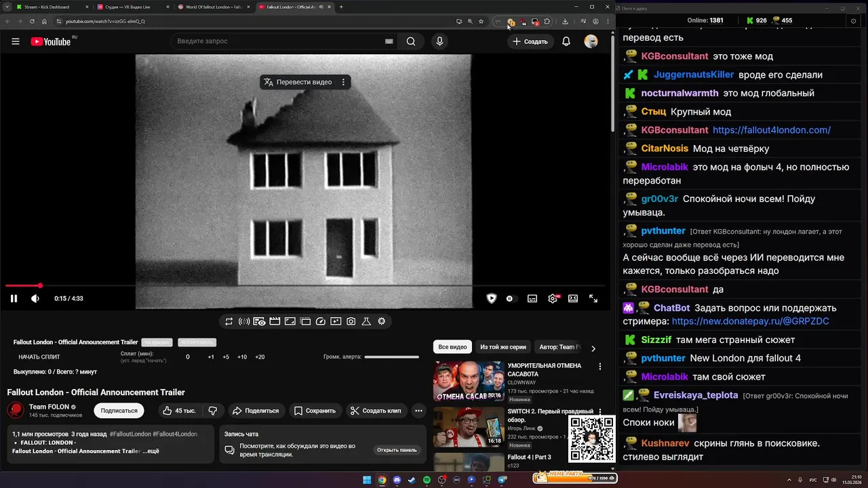Save video with Сохранить button
The image size is (868, 488).
tap(315, 411)
